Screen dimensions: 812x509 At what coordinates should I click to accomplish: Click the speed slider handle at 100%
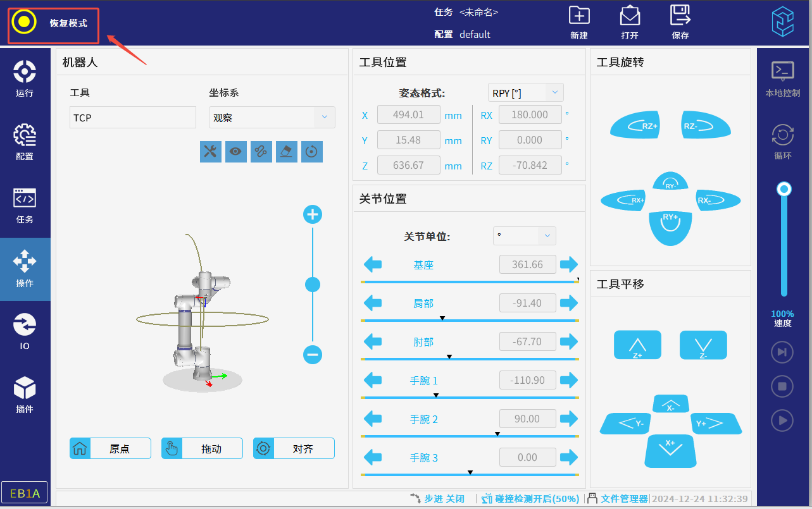[x=784, y=189]
